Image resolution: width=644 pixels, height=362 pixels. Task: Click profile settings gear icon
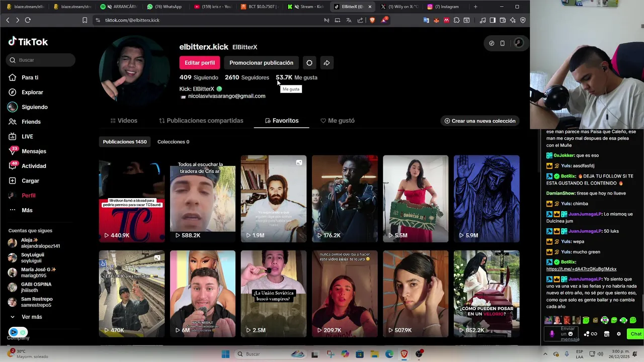pos(309,63)
